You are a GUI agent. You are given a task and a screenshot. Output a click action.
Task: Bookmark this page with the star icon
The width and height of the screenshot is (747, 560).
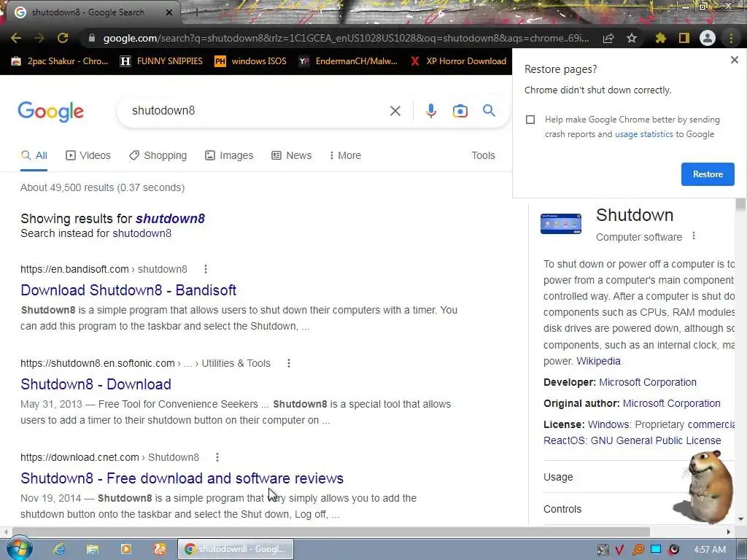[632, 38]
